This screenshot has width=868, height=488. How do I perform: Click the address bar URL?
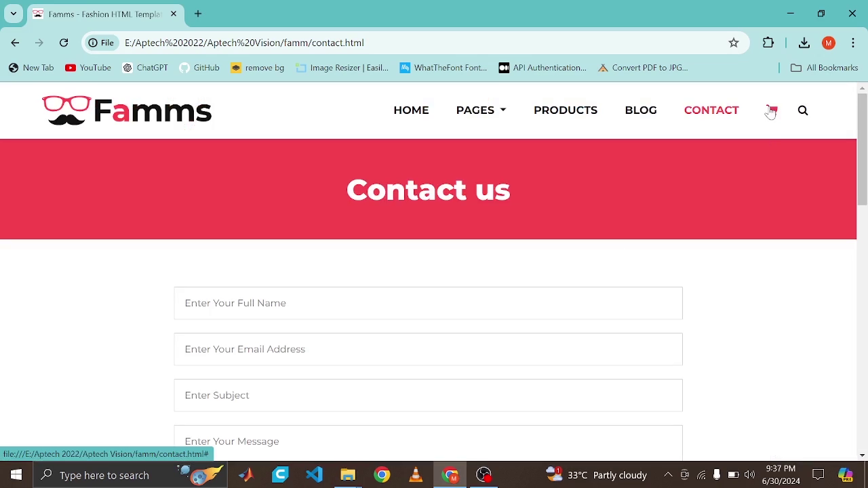(244, 43)
